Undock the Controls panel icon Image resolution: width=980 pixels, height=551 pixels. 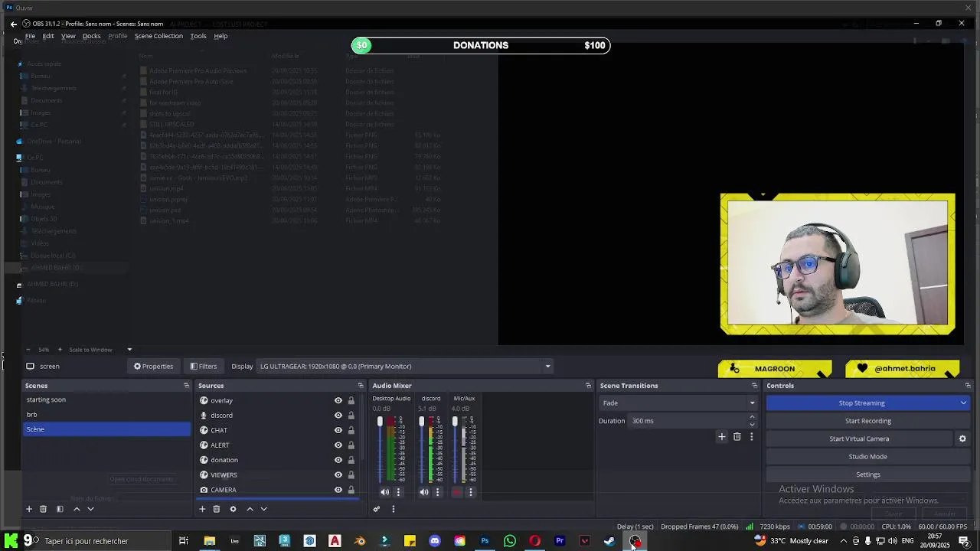(x=968, y=386)
